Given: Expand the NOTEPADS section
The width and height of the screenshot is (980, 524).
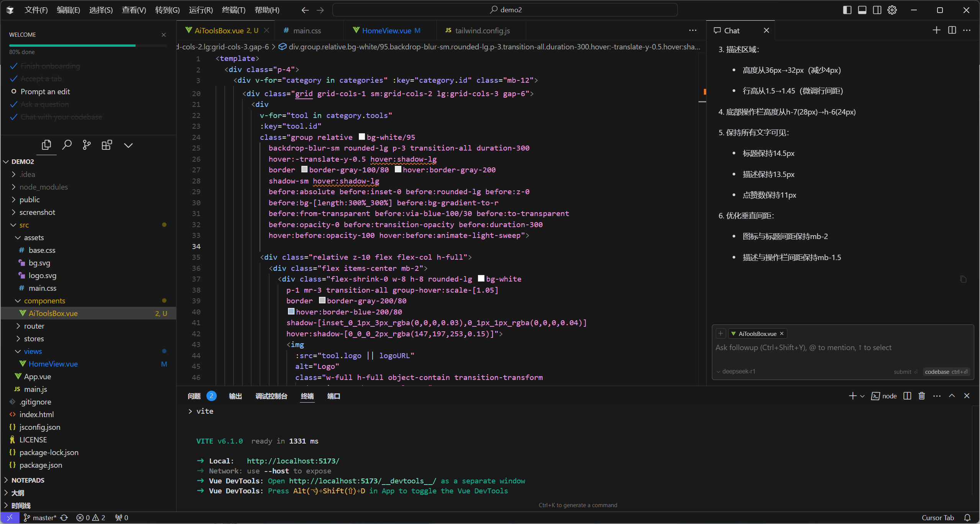Looking at the screenshot, I should tap(88, 480).
